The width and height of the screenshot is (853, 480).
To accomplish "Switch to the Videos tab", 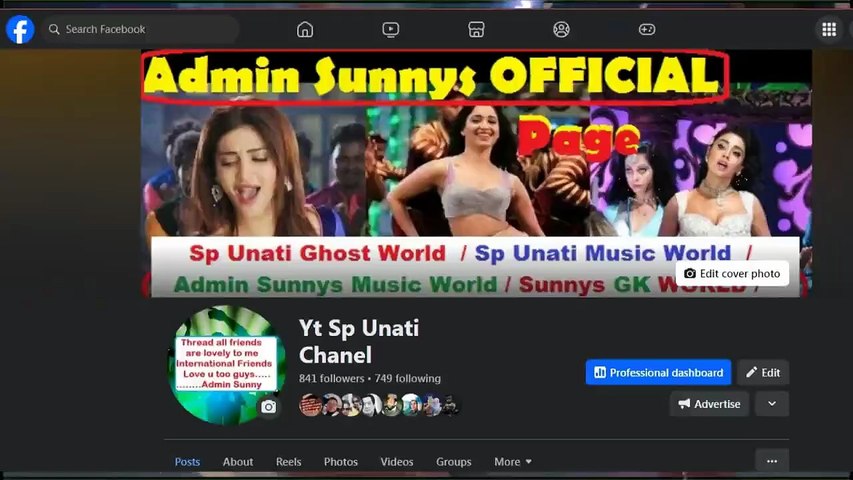I will pos(397,461).
